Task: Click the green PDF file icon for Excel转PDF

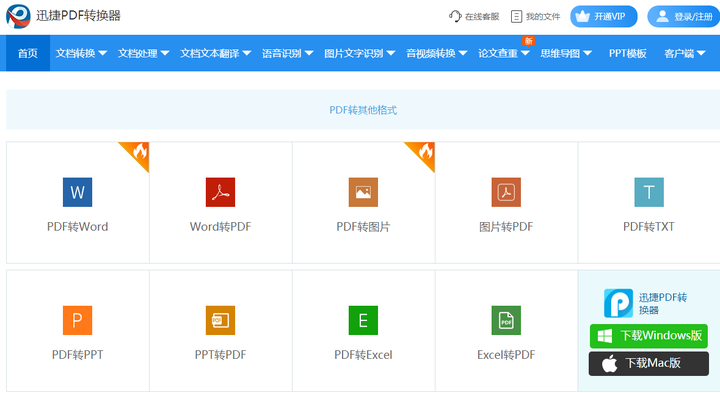Action: [x=506, y=320]
